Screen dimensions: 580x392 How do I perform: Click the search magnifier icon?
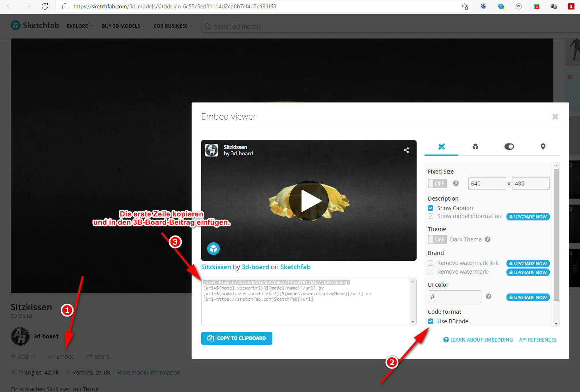point(208,27)
